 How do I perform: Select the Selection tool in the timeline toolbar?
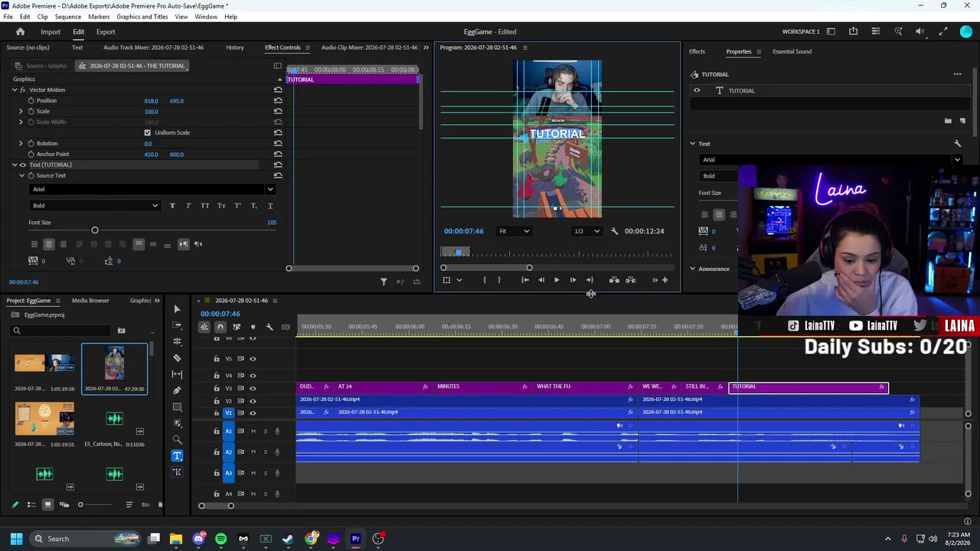coord(177,309)
